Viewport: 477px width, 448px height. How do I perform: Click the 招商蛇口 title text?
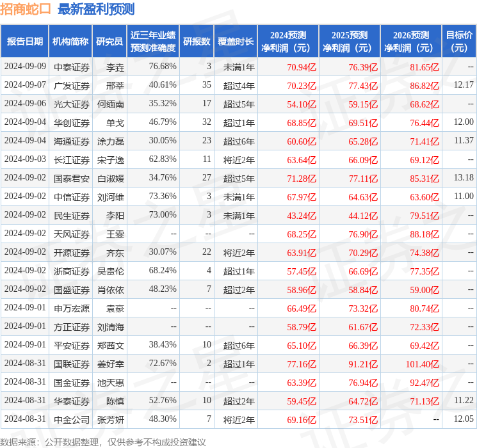coord(25,10)
